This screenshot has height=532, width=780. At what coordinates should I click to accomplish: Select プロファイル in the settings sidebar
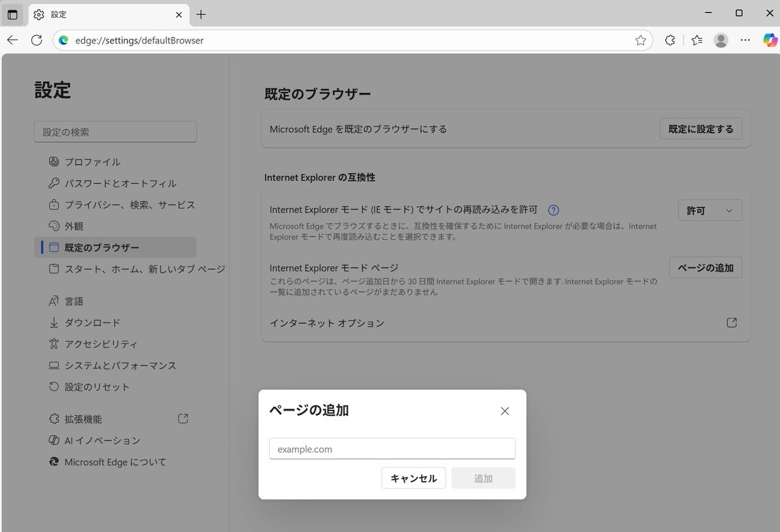[x=92, y=162]
